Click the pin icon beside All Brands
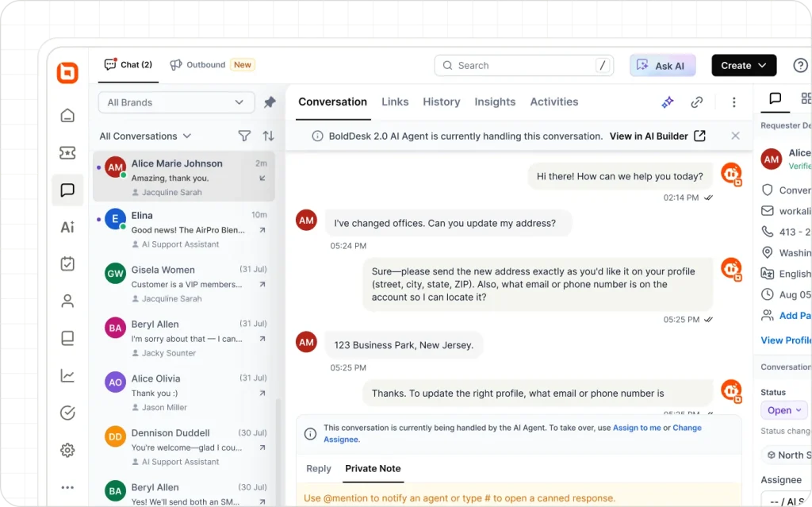This screenshot has height=507, width=812. (x=270, y=102)
